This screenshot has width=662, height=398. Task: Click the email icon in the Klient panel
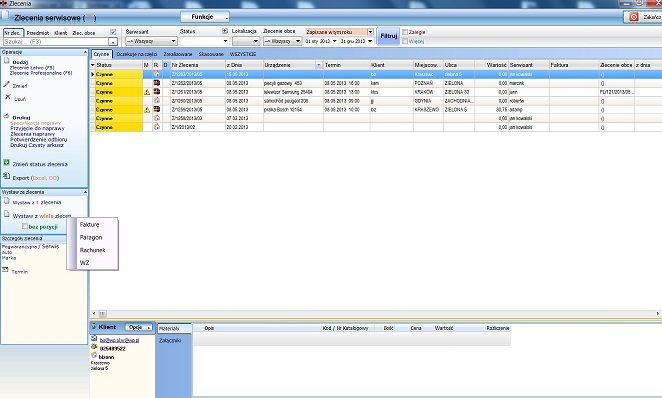coord(94,339)
